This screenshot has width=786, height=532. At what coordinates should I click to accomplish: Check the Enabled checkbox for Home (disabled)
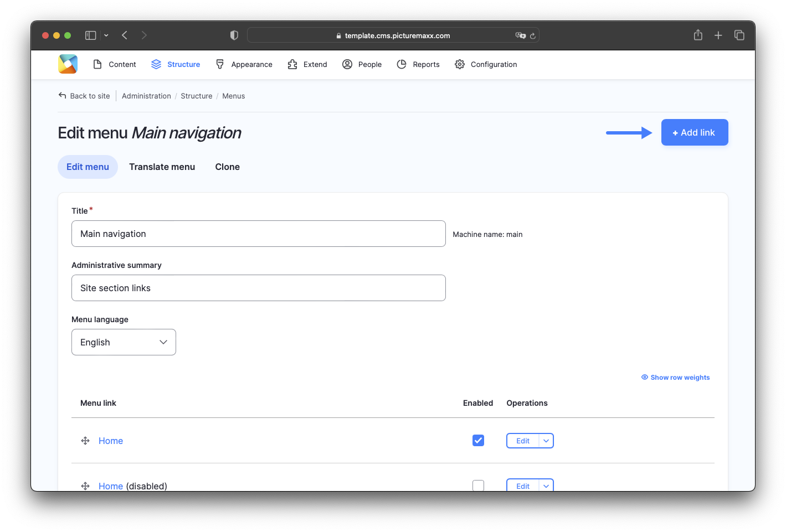(479, 485)
